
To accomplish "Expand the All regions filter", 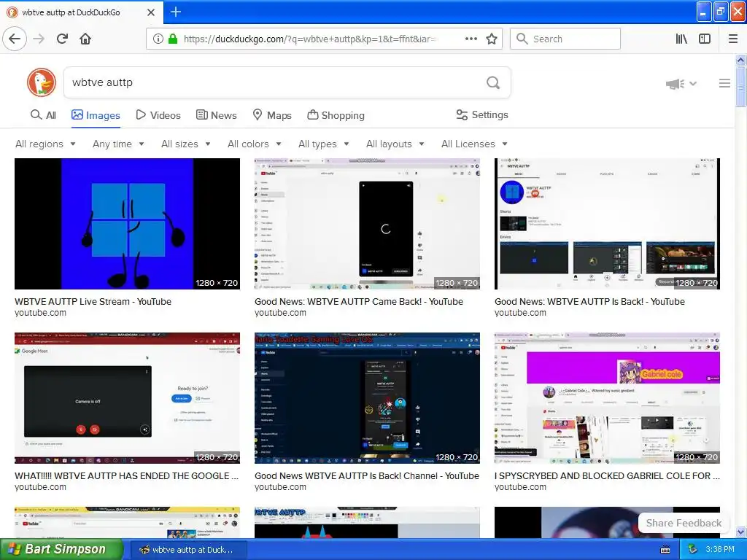I will (x=45, y=144).
